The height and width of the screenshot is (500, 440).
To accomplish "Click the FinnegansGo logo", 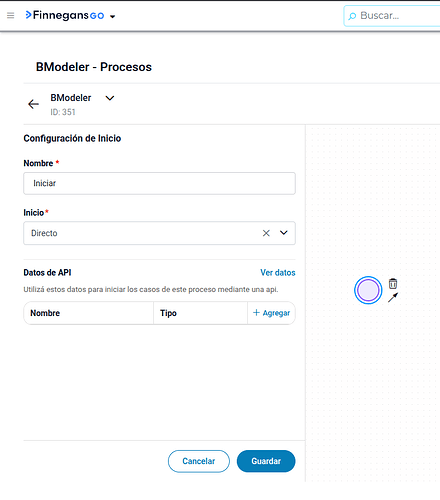I will click(65, 15).
